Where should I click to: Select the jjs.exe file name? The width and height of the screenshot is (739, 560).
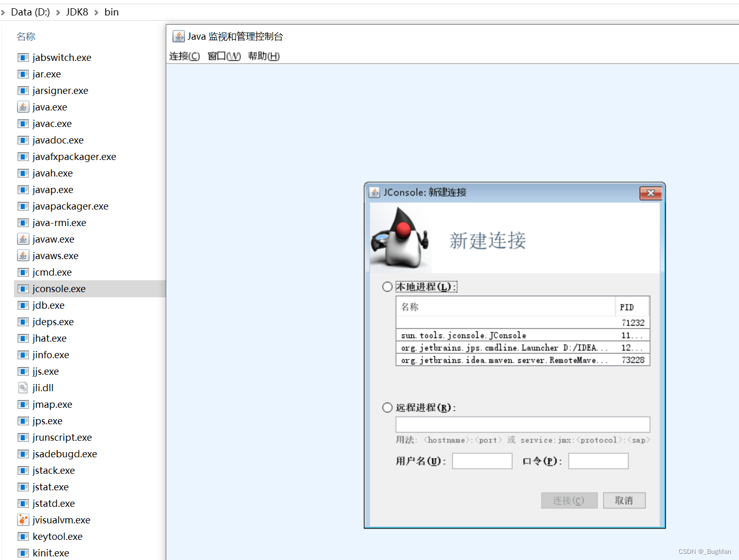[x=45, y=372]
